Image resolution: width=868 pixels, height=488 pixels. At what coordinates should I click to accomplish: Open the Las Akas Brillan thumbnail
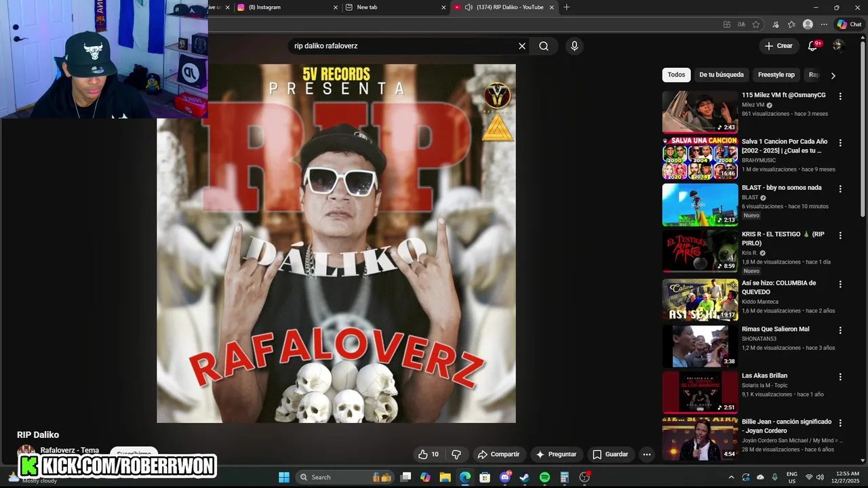[700, 392]
